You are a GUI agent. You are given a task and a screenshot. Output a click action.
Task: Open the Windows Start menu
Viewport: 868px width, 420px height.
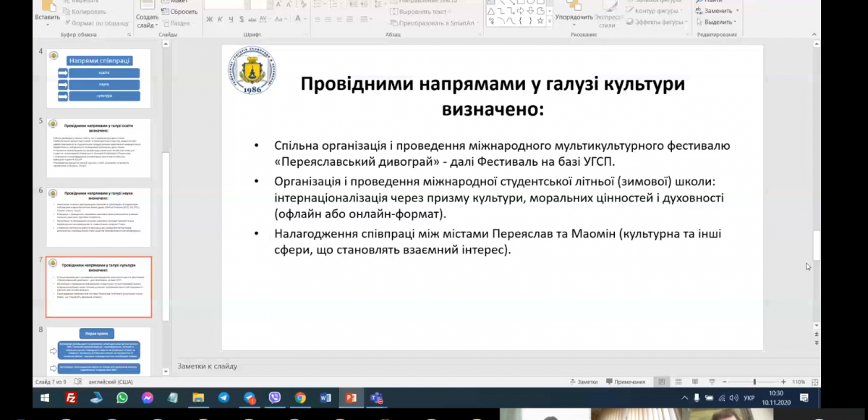point(45,398)
